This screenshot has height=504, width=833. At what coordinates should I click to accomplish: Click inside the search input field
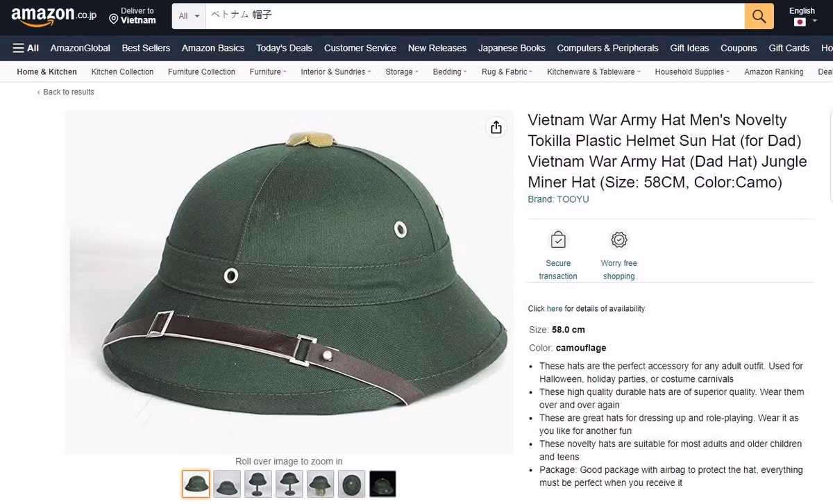coord(416,16)
